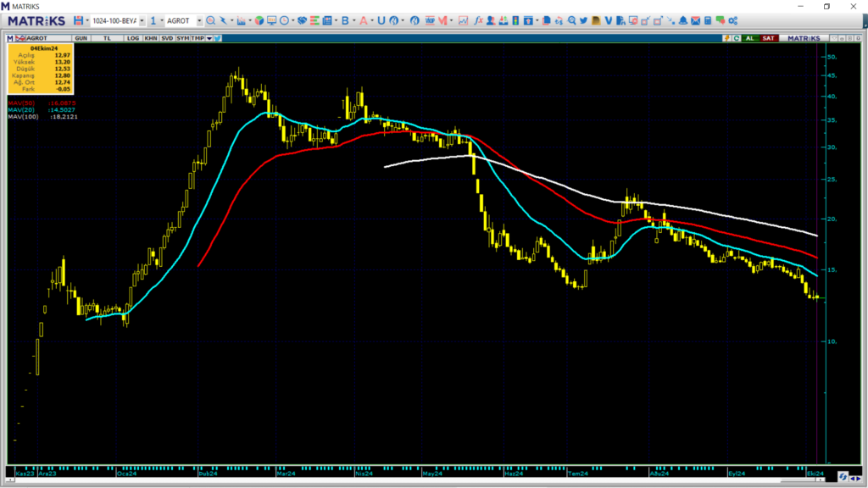
Task: Click the MATRIKS button in chart header
Action: tap(804, 38)
